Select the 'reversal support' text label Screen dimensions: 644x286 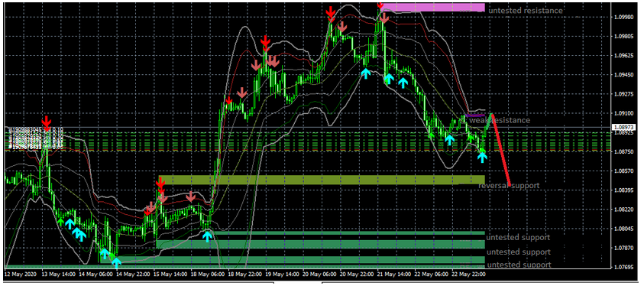click(509, 186)
